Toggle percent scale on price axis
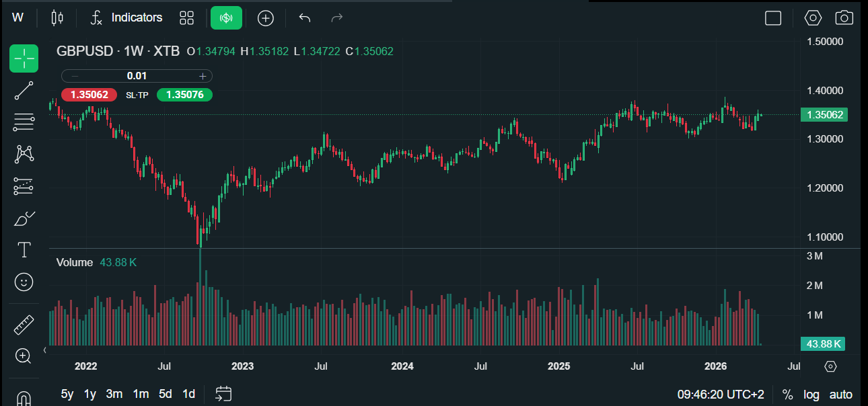Screen dimensions: 868x406 pos(787,395)
